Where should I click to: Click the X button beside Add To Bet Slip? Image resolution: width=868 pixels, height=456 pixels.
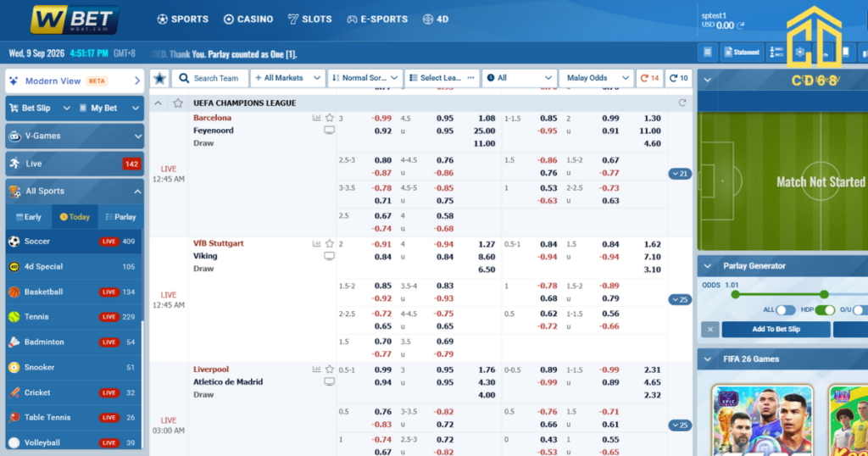710,329
